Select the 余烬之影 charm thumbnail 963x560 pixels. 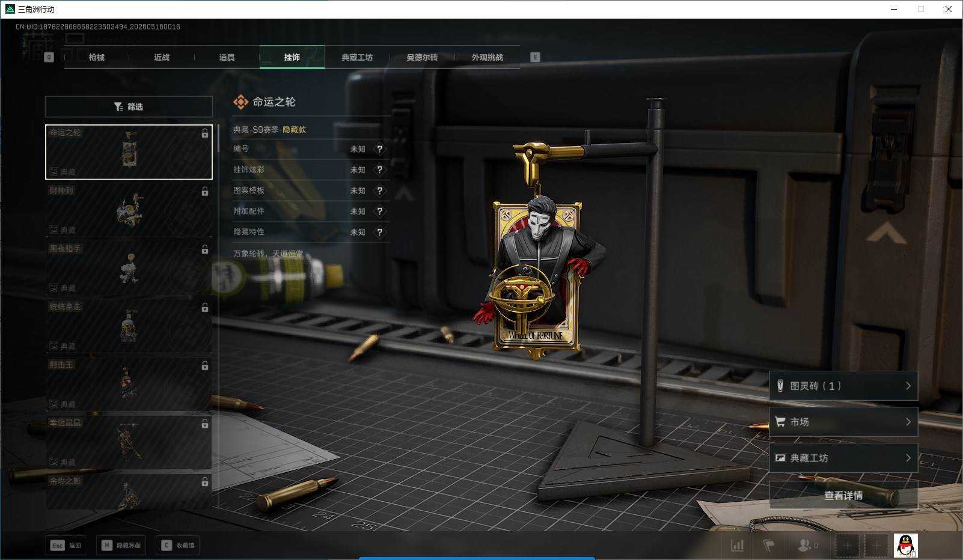[129, 492]
